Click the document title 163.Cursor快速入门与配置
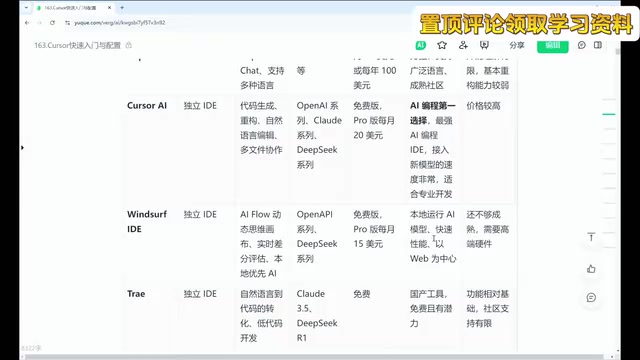This screenshot has width=640, height=360. coord(77,45)
